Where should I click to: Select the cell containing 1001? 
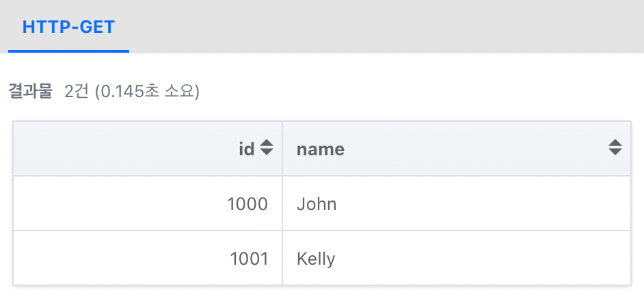coord(148,258)
